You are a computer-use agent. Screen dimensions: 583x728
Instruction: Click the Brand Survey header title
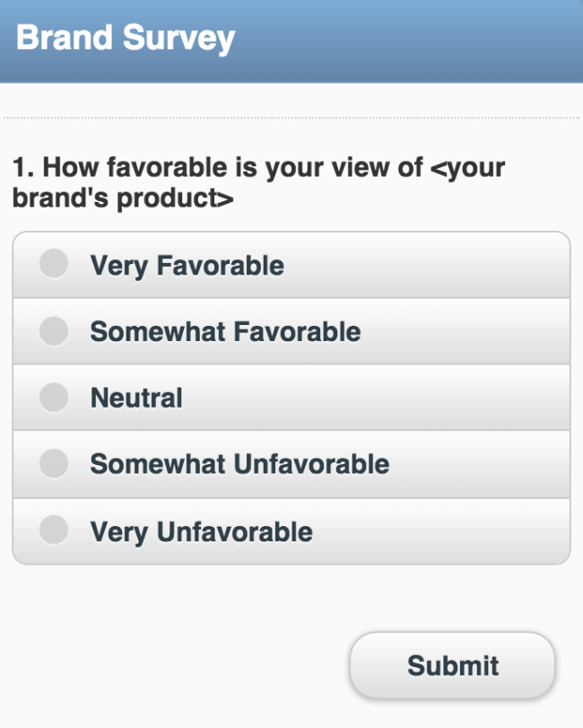click(126, 39)
